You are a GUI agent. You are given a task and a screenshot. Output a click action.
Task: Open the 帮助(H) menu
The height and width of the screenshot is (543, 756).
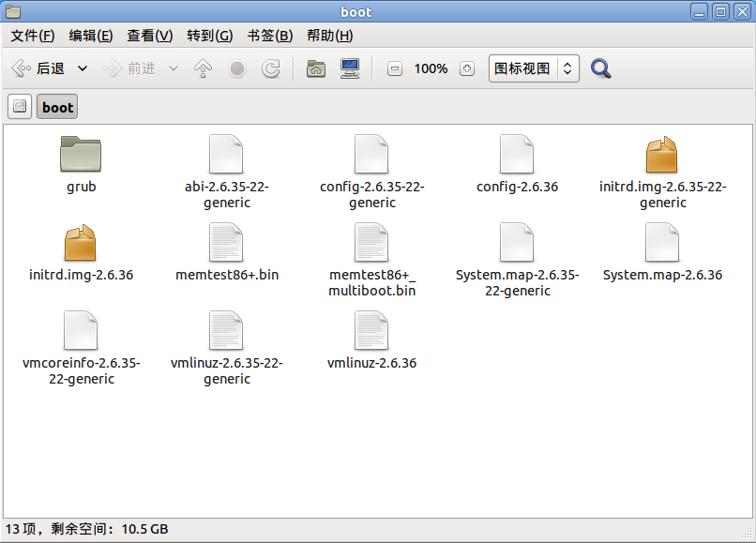tap(330, 36)
